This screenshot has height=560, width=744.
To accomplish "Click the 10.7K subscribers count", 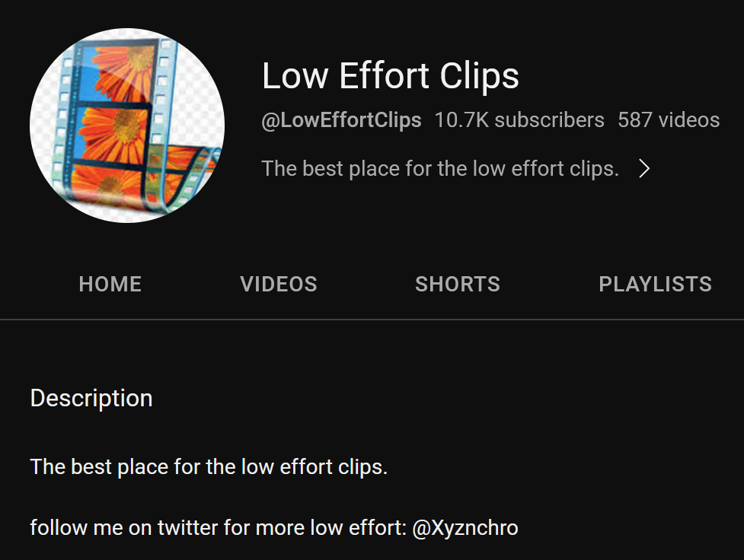I will [x=519, y=120].
